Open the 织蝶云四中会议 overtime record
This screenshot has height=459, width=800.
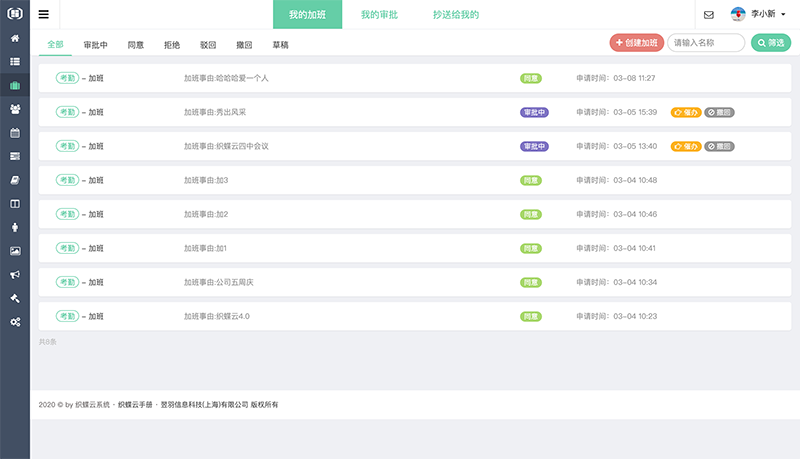pyautogui.click(x=415, y=146)
